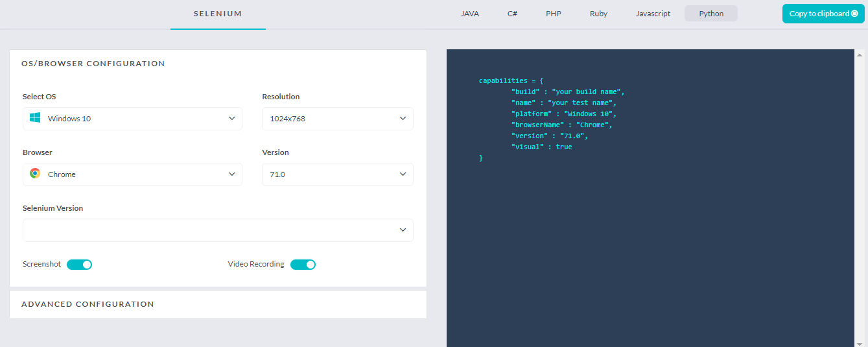The height and width of the screenshot is (347, 868).
Task: Select the PHP language tab
Action: [554, 14]
